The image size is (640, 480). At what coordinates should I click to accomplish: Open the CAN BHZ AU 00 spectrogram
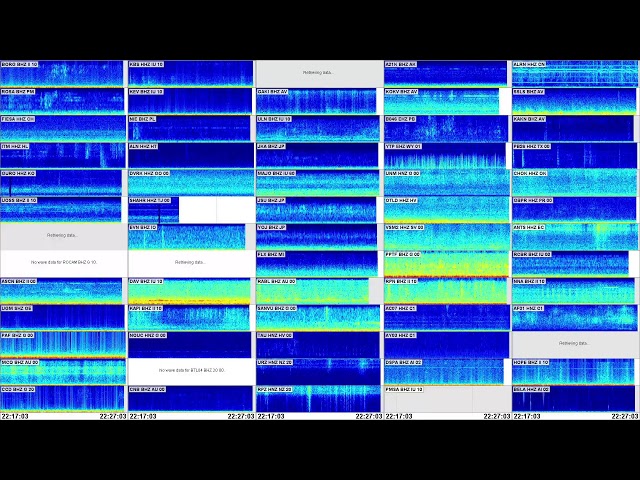(x=190, y=399)
